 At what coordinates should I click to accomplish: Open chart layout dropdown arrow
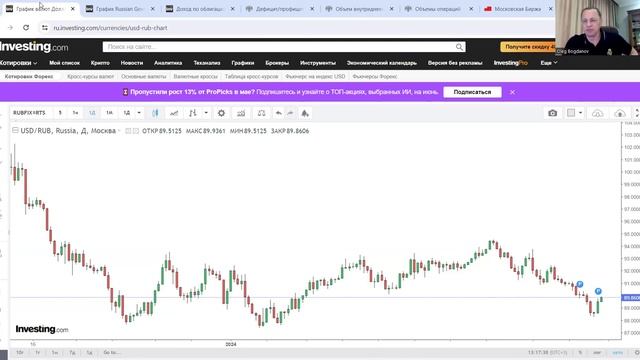pos(580,113)
